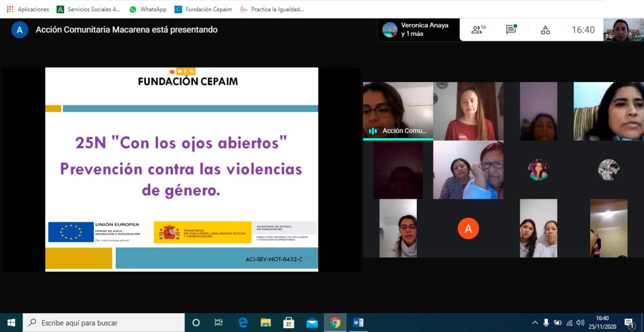
Task: Select the tile with two older women
Action: click(x=468, y=170)
